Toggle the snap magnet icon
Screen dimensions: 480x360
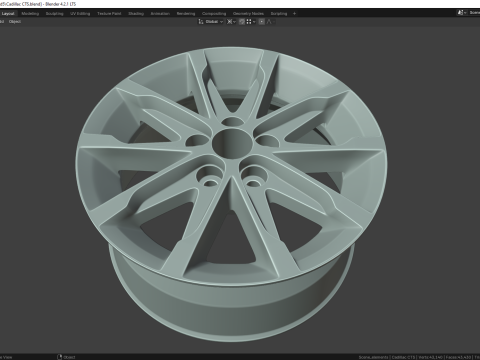point(242,22)
